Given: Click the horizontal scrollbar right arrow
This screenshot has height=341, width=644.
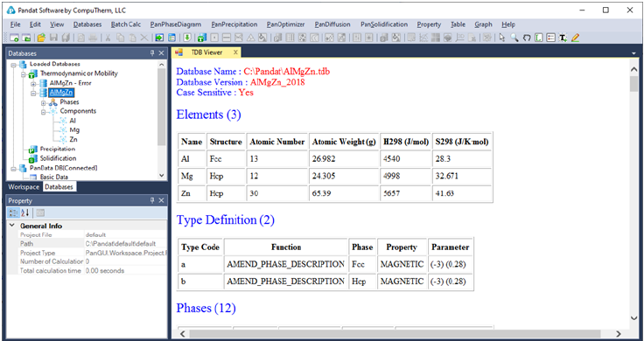Looking at the screenshot, I should coord(619,334).
